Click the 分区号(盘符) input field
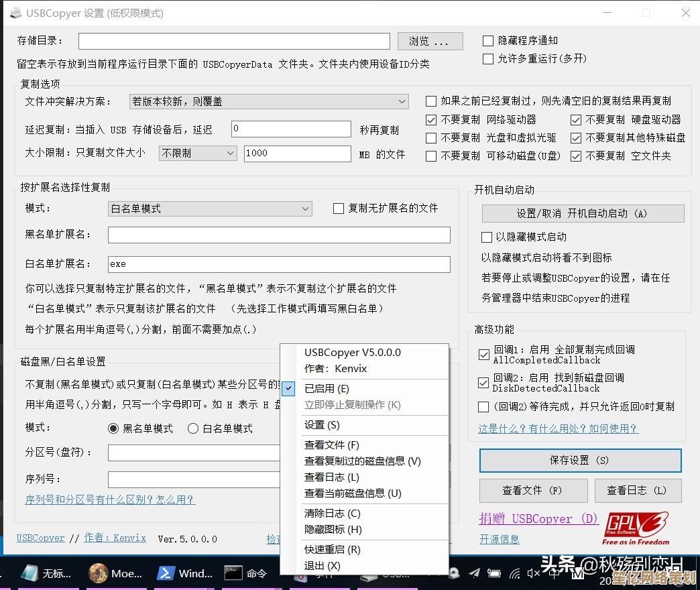 (194, 453)
